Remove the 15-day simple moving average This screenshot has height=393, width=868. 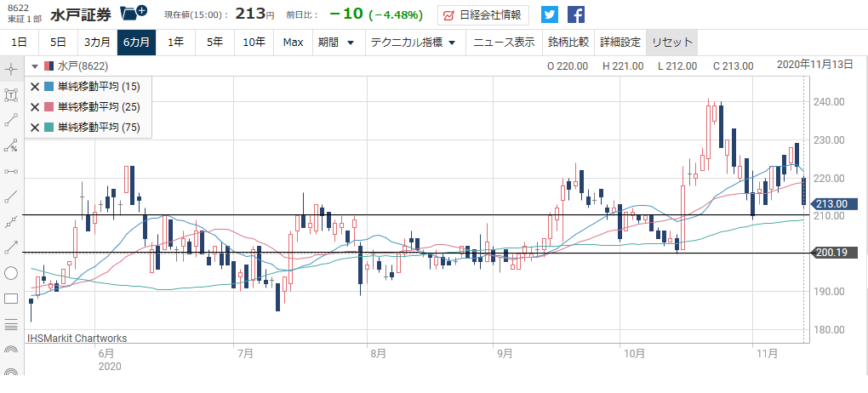(x=35, y=87)
